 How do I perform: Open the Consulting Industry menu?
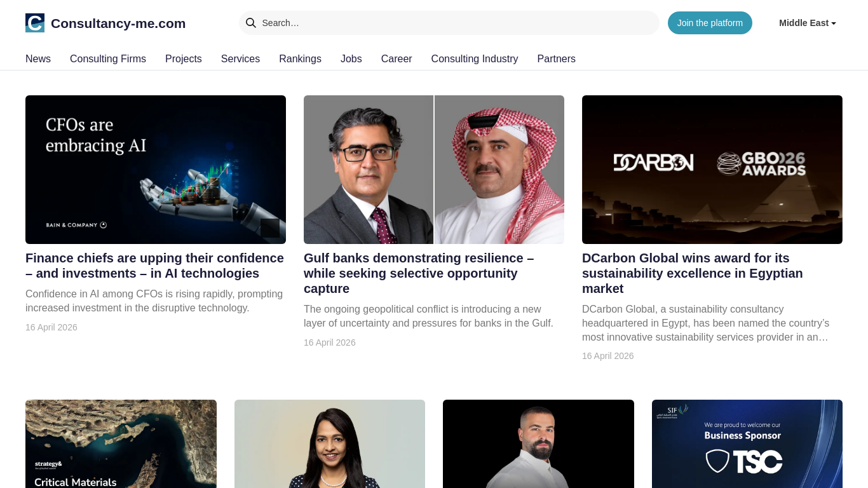[x=475, y=58]
